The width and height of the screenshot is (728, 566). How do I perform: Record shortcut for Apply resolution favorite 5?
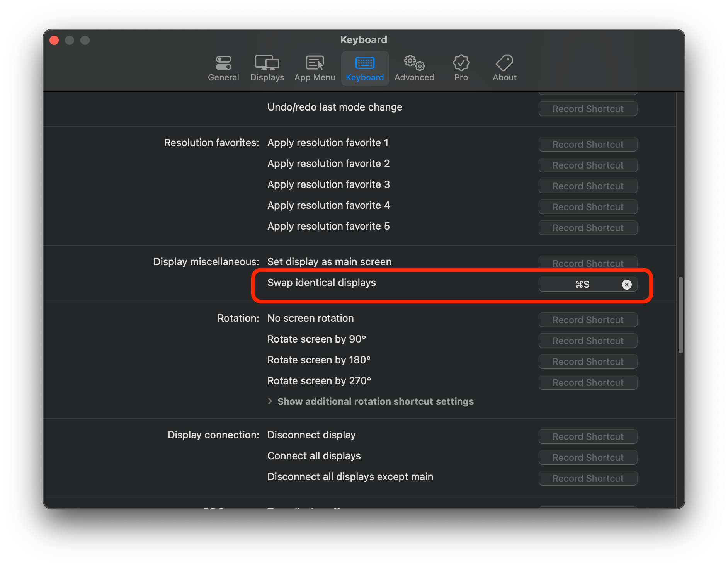[x=587, y=228]
